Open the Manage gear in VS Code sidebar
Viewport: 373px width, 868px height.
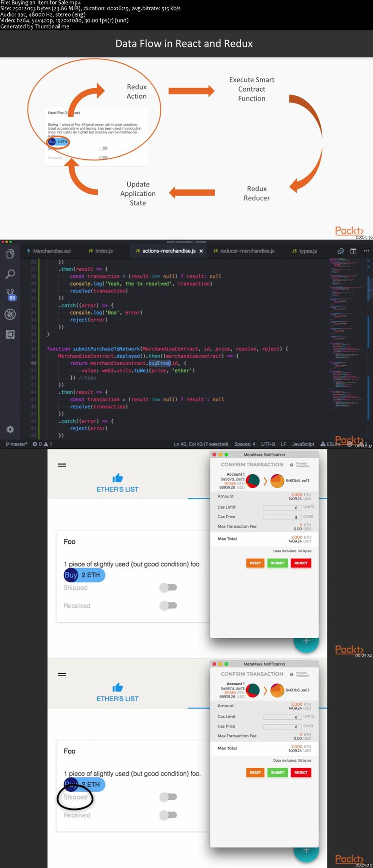(10, 429)
